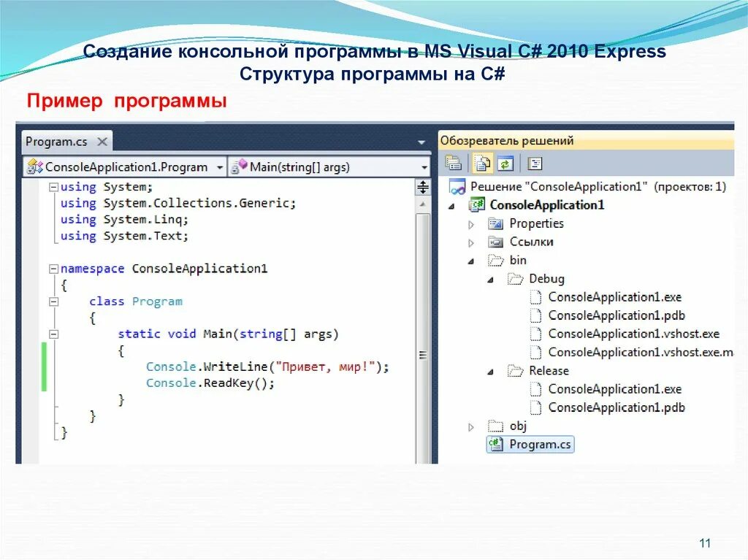Click using System; line
Image resolution: width=748 pixels, height=560 pixels.
[107, 187]
